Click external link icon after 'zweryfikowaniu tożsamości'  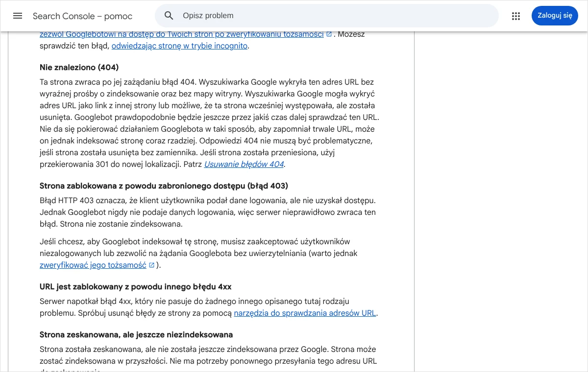[x=329, y=34]
